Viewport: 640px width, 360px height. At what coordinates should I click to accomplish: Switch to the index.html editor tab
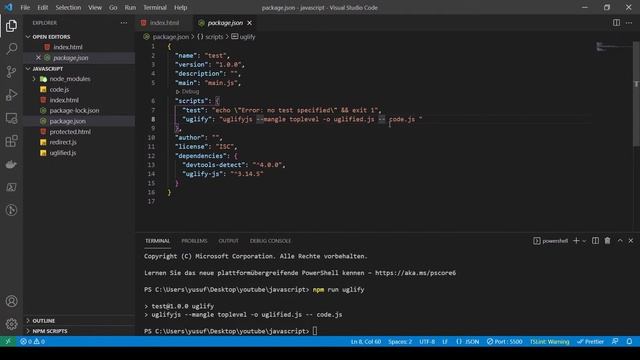(164, 23)
